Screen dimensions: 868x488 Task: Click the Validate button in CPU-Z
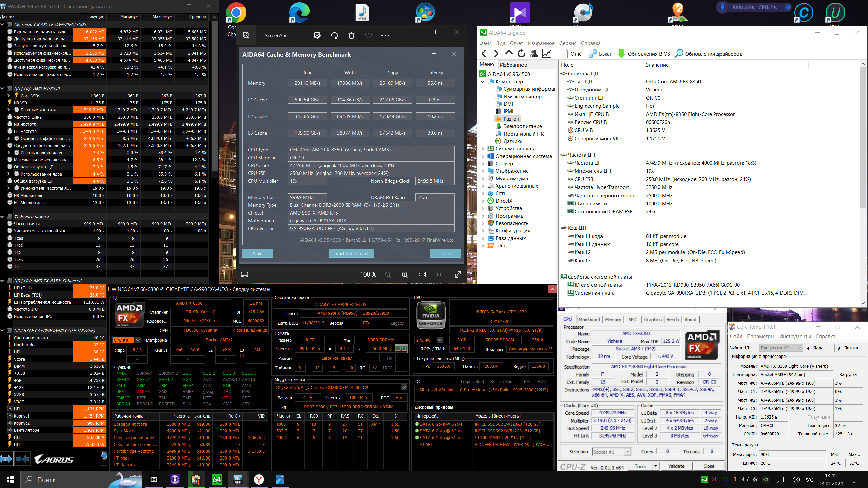tap(676, 466)
